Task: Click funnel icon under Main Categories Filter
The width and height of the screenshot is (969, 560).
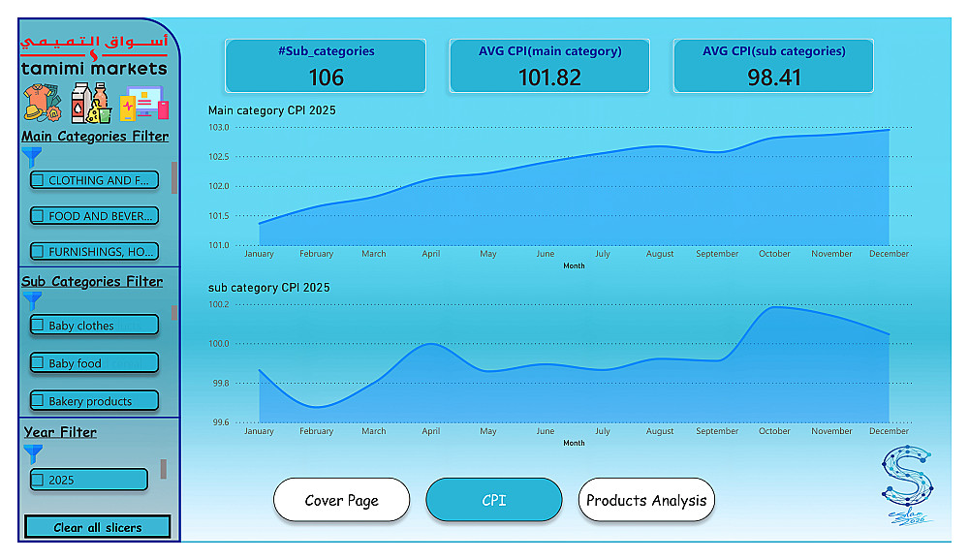Action: coord(32,157)
